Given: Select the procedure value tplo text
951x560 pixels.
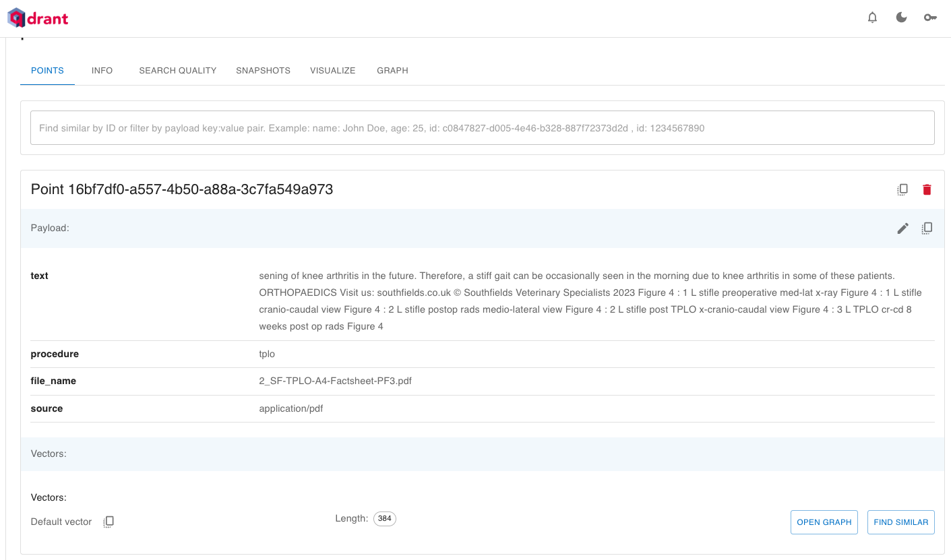Looking at the screenshot, I should point(267,353).
